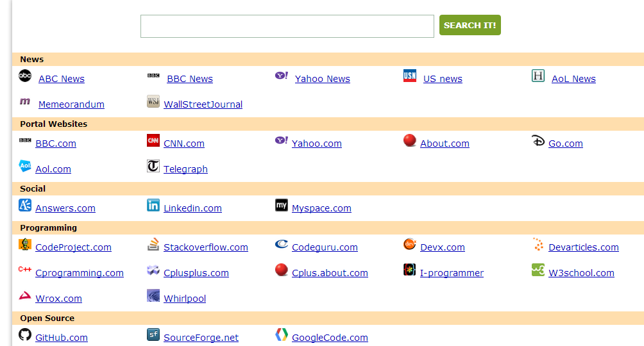The height and width of the screenshot is (346, 644).
Task: Click the Devx orange icon
Action: (x=409, y=244)
